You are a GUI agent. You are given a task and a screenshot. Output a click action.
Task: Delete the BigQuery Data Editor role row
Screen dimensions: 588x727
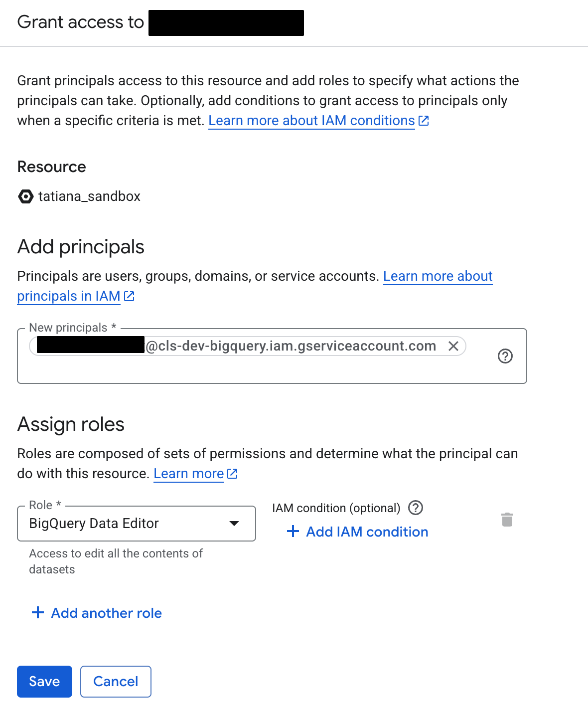(508, 520)
